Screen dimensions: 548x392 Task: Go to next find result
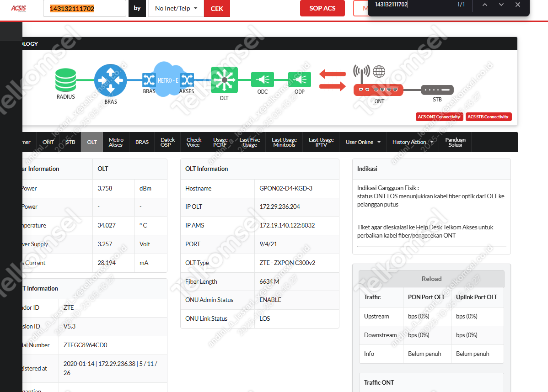(501, 5)
